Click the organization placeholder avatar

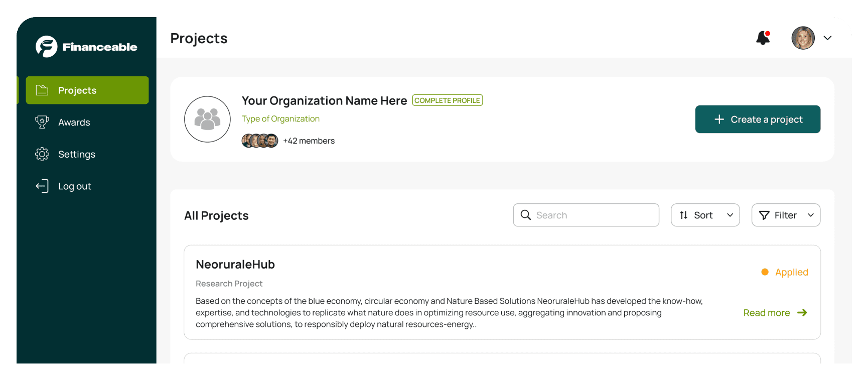[x=207, y=119]
